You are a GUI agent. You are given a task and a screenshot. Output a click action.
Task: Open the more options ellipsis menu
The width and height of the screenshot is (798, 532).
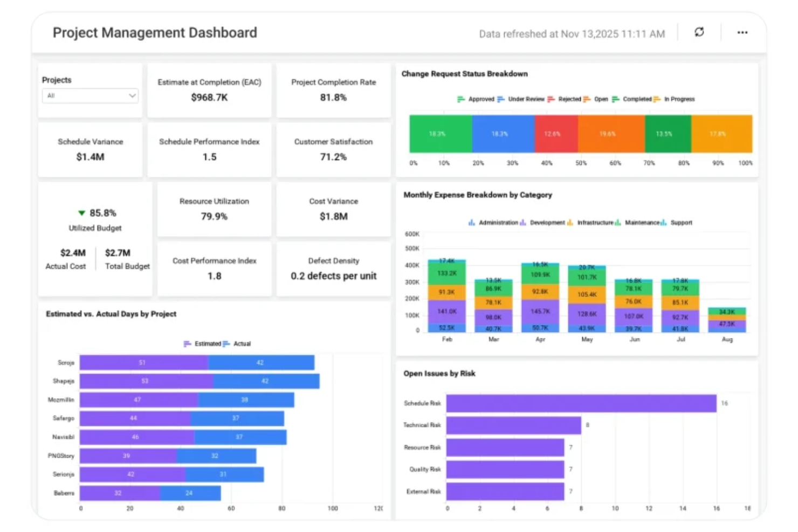point(742,32)
